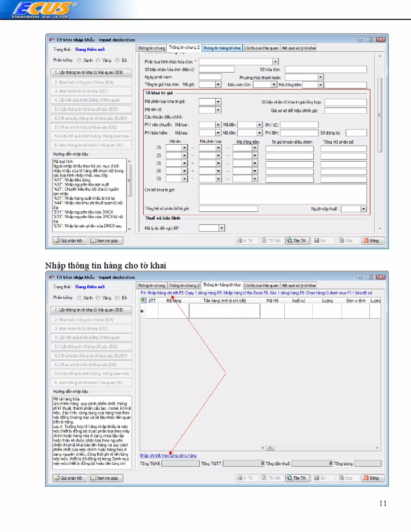Open Mã lý do đề nghị BP dropdown
The image size is (411, 532).
(221, 228)
